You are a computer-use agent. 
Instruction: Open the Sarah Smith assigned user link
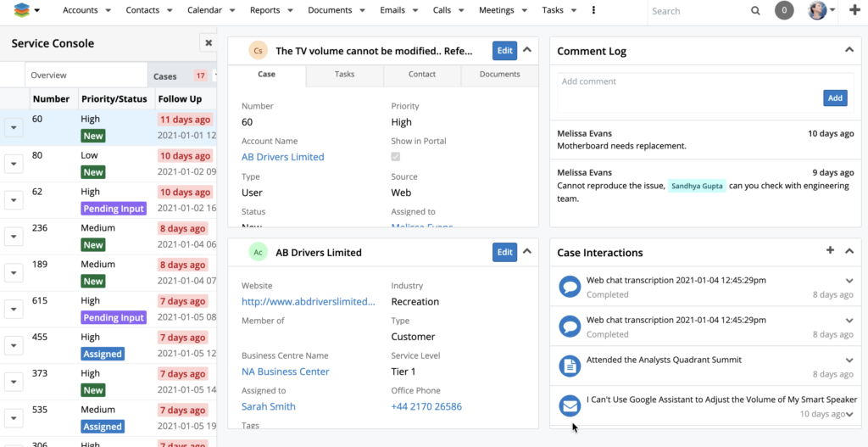[x=269, y=406]
